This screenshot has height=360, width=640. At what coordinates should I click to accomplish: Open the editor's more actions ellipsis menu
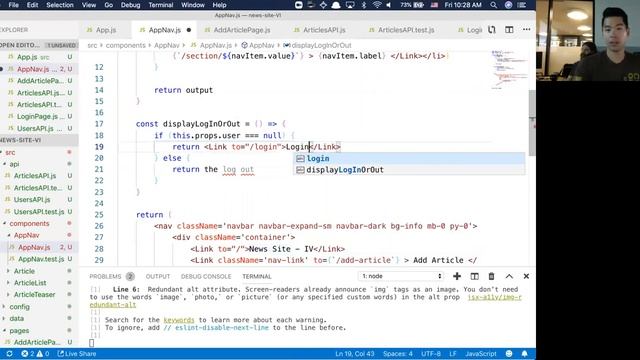click(x=527, y=30)
